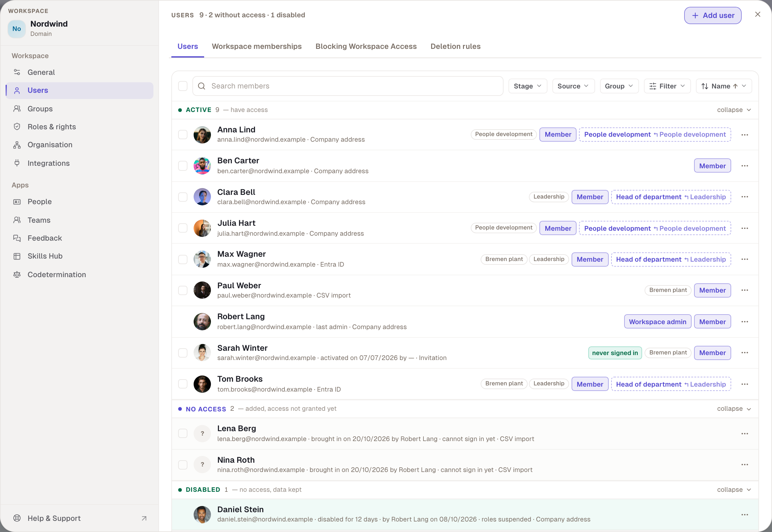Image resolution: width=772 pixels, height=532 pixels.
Task: Click the Integrations plug icon
Action: pos(17,163)
